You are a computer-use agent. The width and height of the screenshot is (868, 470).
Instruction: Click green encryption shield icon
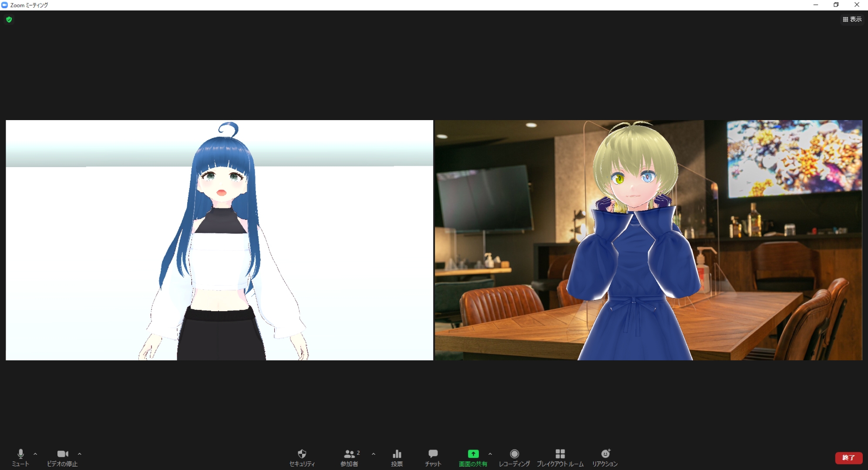point(9,20)
